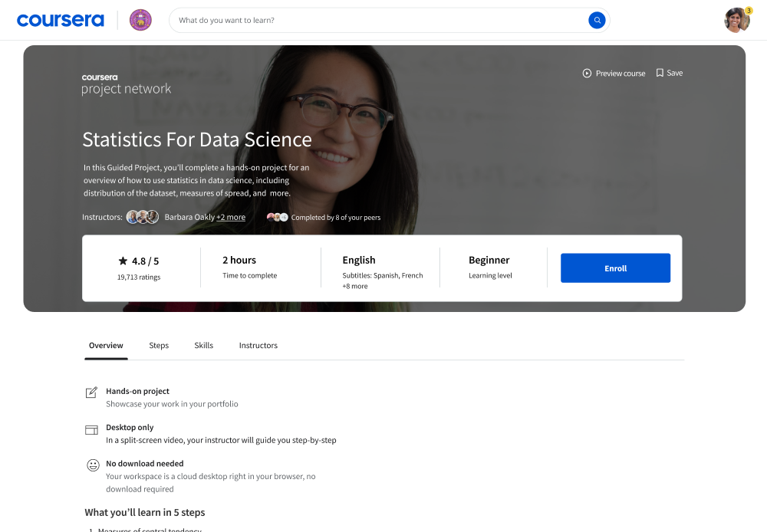The height and width of the screenshot is (532, 767).
Task: Switch to the Overview tab
Action: tap(106, 345)
